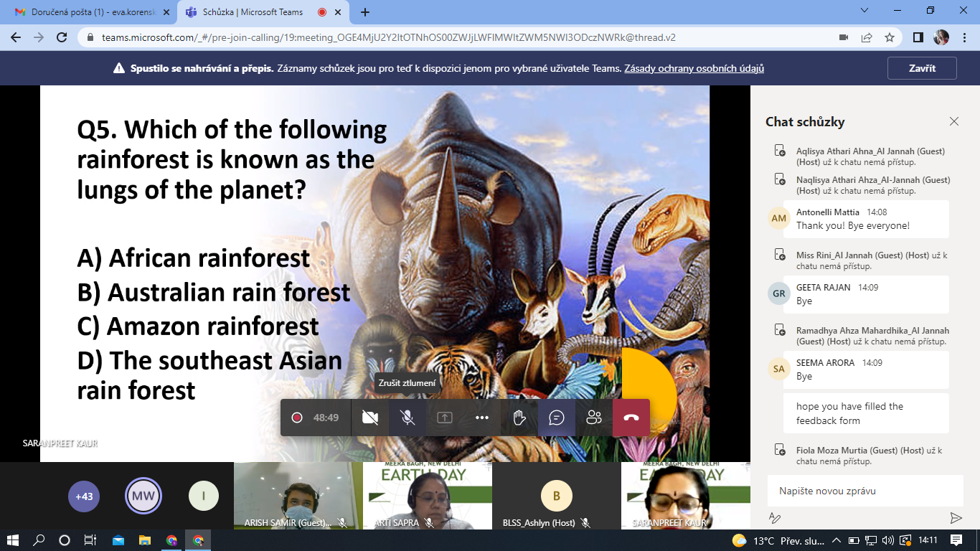This screenshot has height=551, width=980.
Task: Open Windows search from taskbar
Action: tap(39, 540)
